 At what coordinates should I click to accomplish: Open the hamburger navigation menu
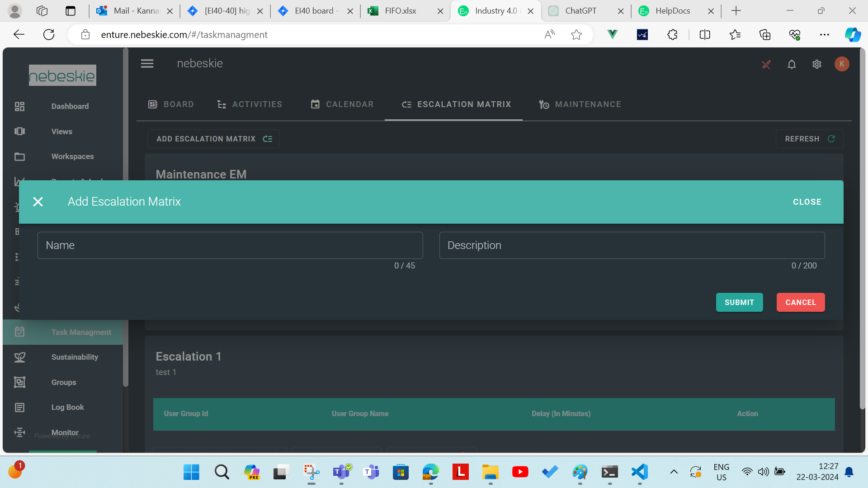point(147,64)
